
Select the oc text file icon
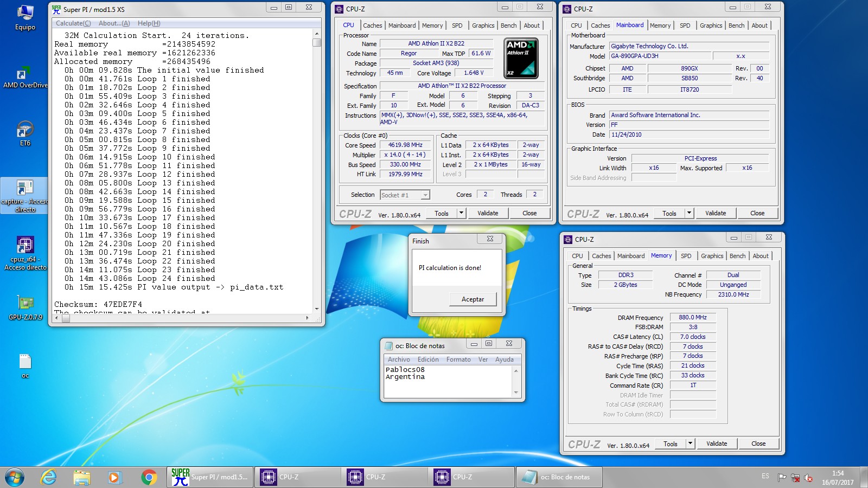point(25,366)
